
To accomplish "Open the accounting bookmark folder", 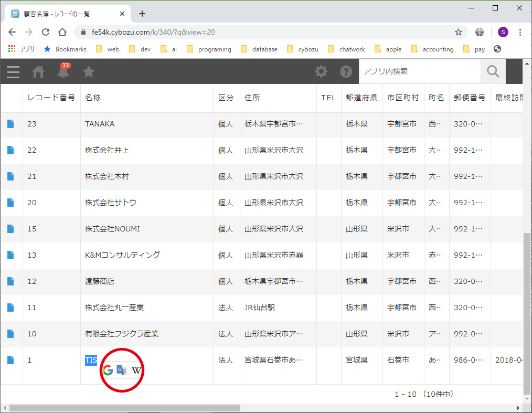I will tap(432, 49).
